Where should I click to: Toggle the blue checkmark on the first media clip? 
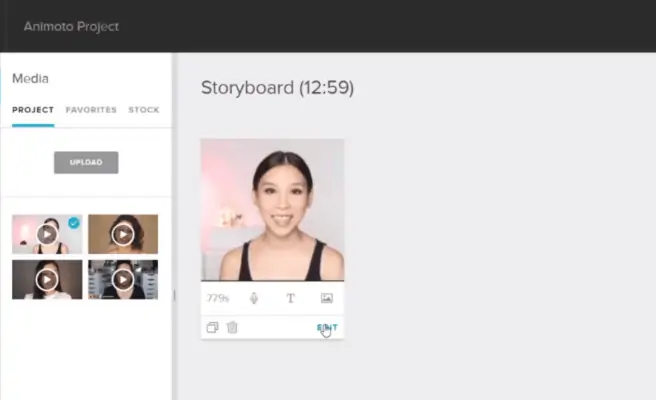(x=74, y=223)
